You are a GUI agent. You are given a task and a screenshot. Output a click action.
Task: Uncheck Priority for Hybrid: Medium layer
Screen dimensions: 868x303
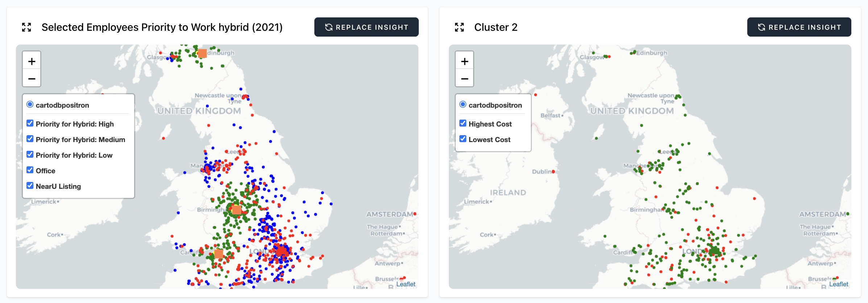(x=30, y=139)
